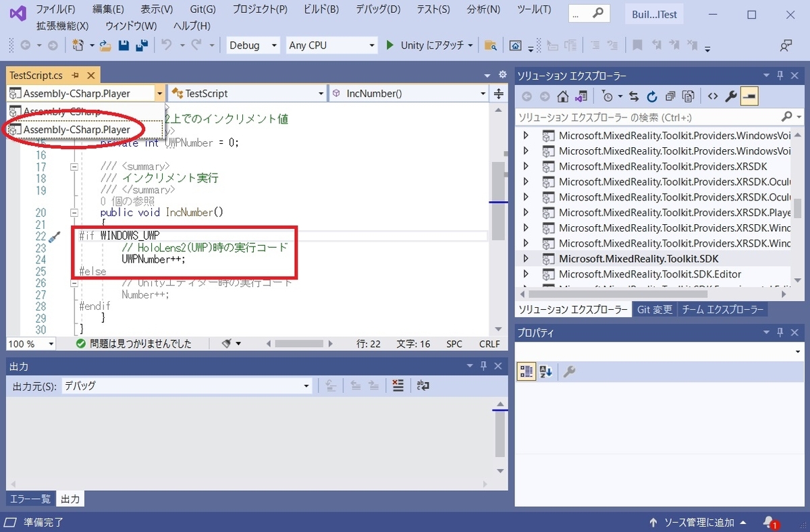This screenshot has height=532, width=810.
Task: Switch to the チーム エクスプローラー tab
Action: pos(722,309)
